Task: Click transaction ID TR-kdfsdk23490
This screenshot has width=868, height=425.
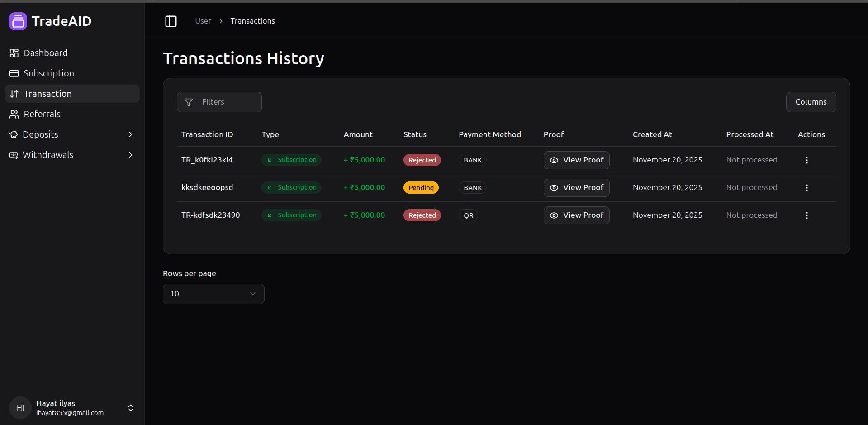Action: 211,215
